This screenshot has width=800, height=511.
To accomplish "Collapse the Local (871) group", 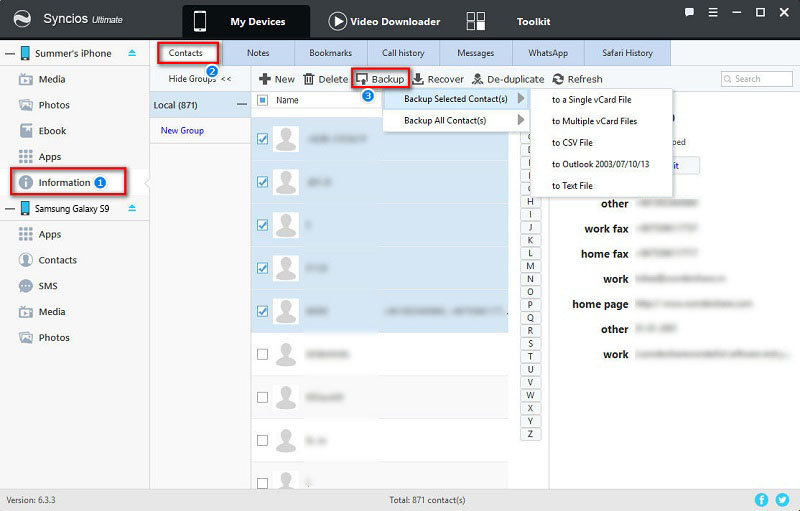I will [x=242, y=105].
